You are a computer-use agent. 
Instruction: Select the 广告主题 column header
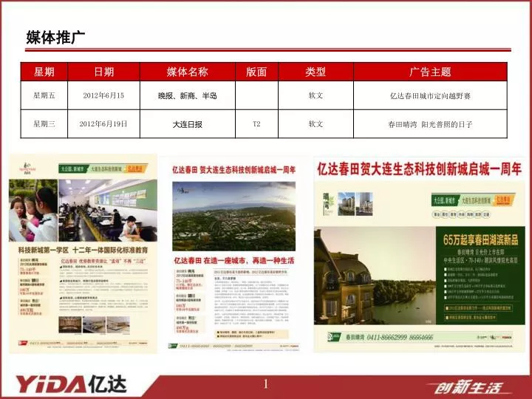[x=430, y=72]
